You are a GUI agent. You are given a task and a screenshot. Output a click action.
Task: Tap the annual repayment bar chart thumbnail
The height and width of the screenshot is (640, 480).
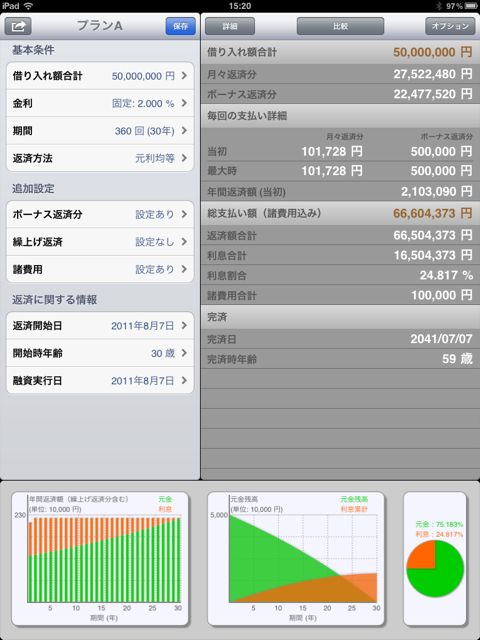click(100, 558)
